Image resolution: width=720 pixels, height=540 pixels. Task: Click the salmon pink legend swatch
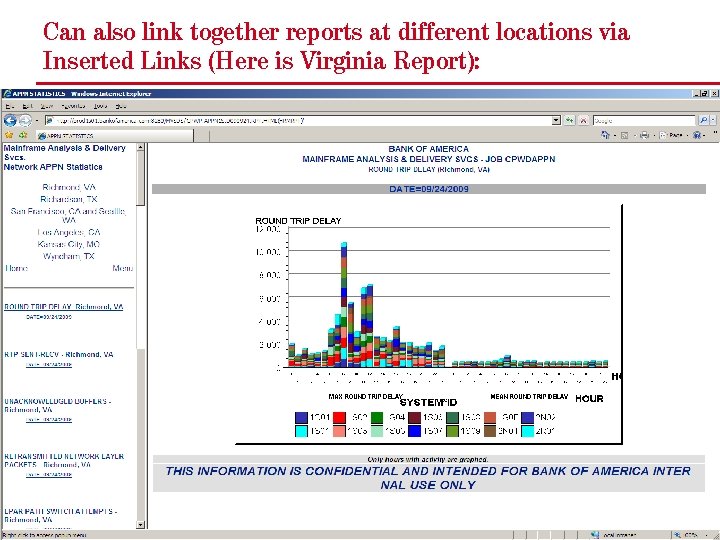339,431
